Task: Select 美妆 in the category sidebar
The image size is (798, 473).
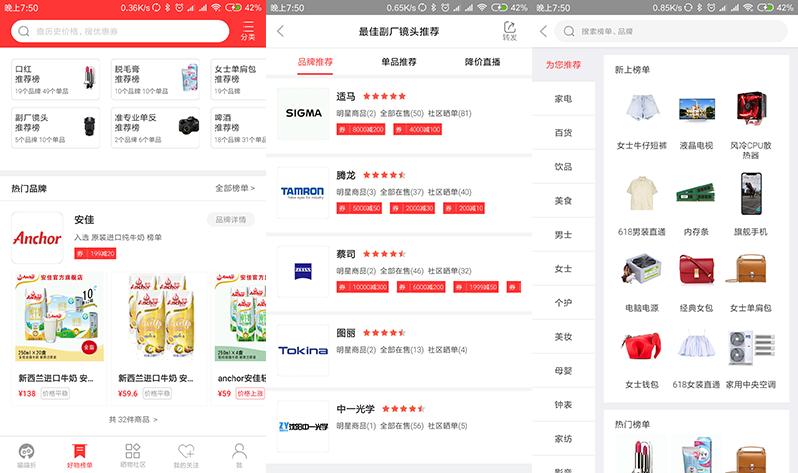Action: (x=563, y=337)
